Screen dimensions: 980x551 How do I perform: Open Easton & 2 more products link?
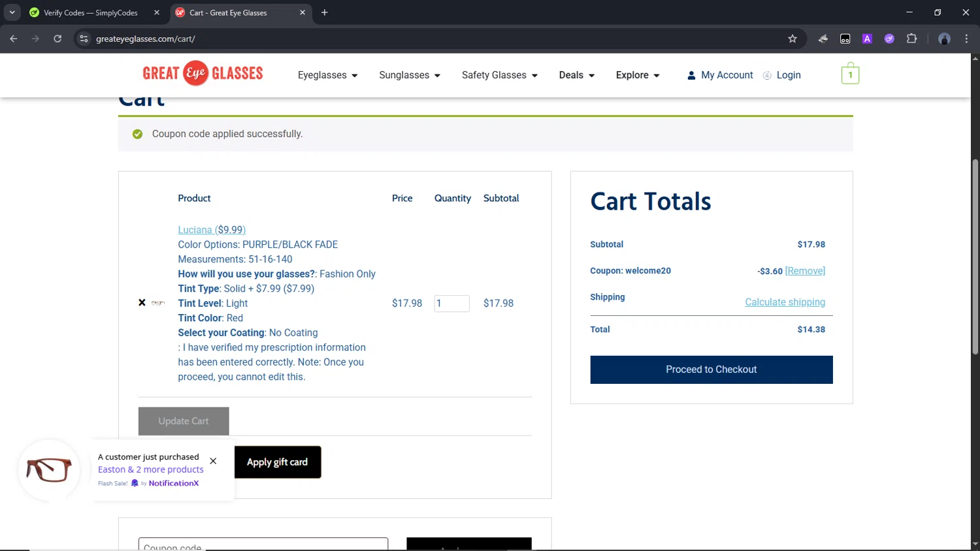(151, 469)
